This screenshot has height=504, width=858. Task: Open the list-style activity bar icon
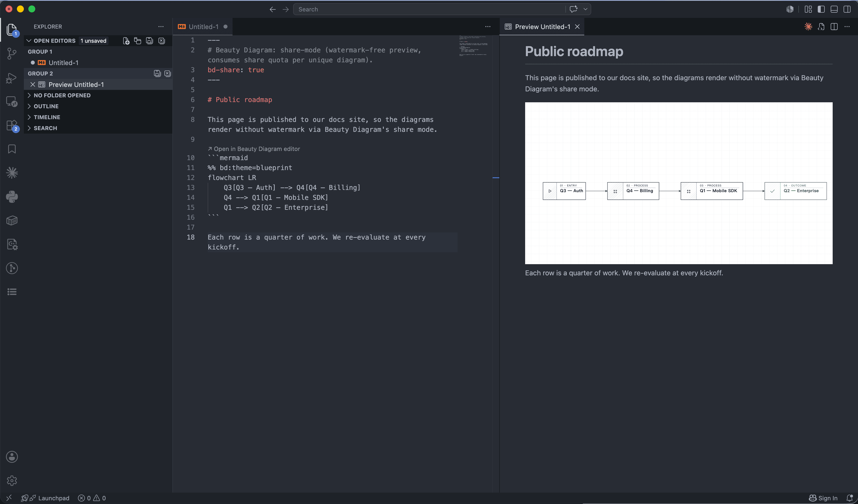(x=12, y=292)
